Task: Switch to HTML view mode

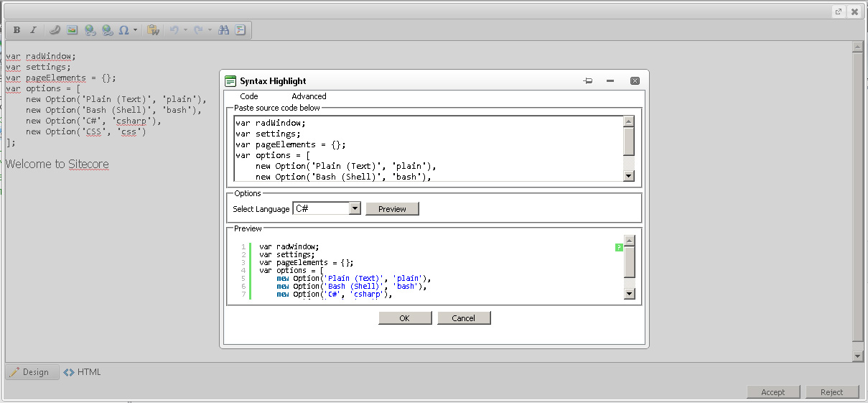Action: [x=82, y=372]
